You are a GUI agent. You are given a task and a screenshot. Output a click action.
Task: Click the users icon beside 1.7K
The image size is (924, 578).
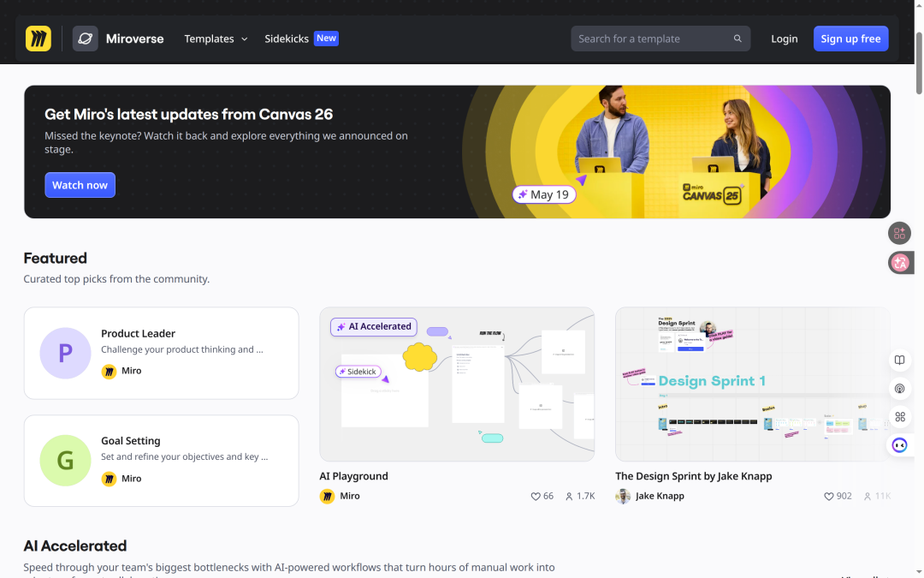click(569, 497)
